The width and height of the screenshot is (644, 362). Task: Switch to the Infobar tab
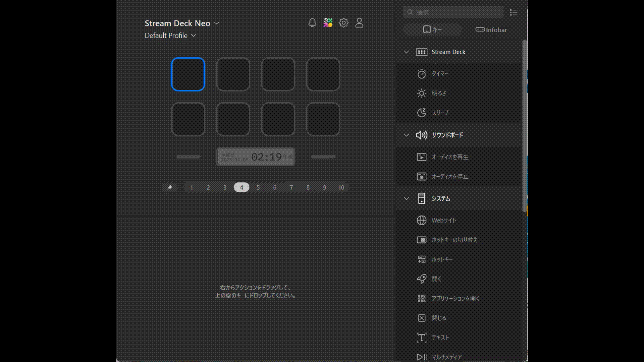pyautogui.click(x=491, y=30)
